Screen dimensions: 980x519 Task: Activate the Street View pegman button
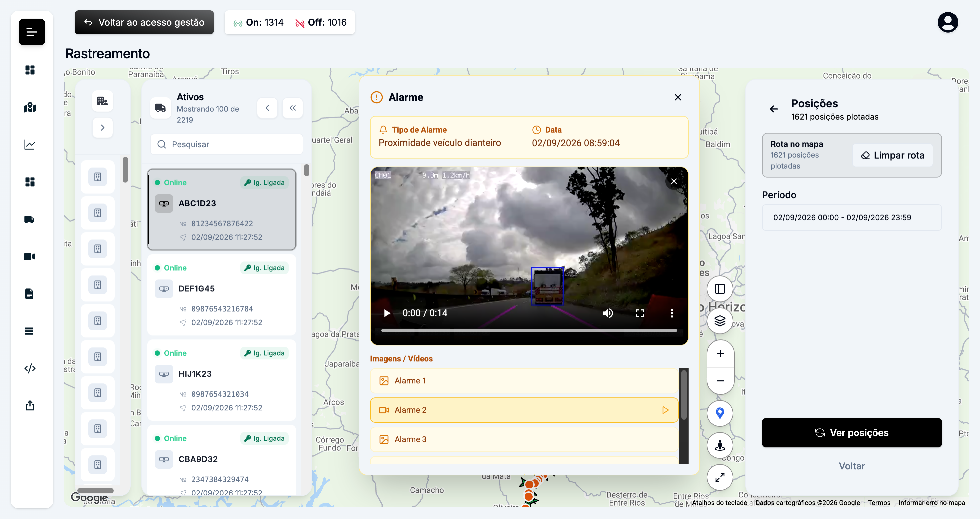720,445
